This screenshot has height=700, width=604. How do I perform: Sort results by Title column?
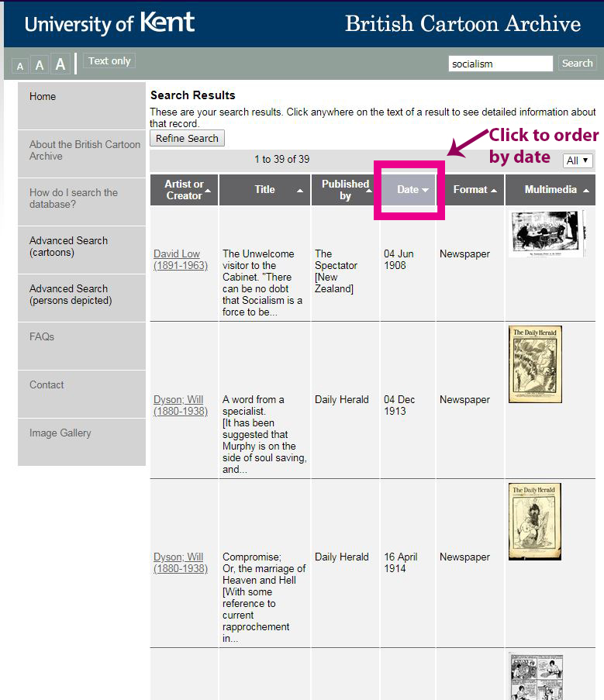(265, 190)
